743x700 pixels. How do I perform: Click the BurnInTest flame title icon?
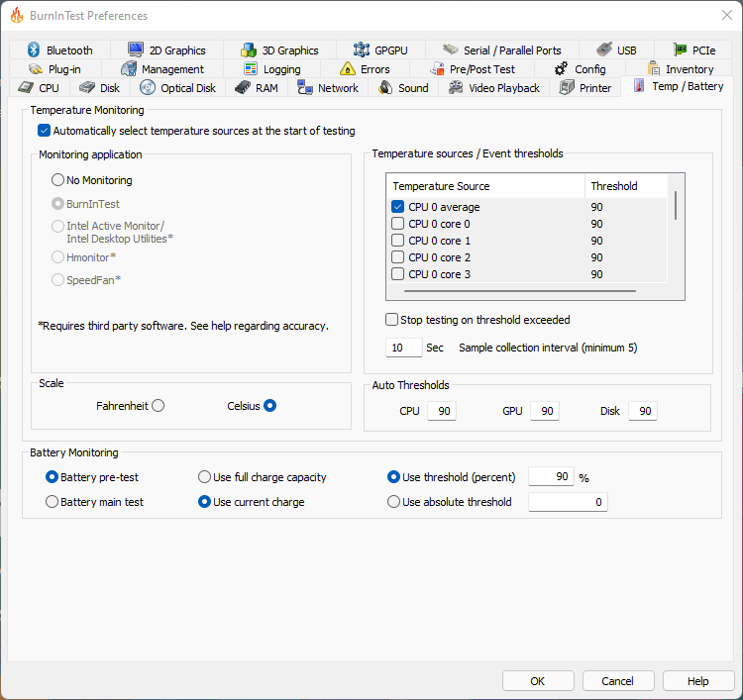point(17,15)
